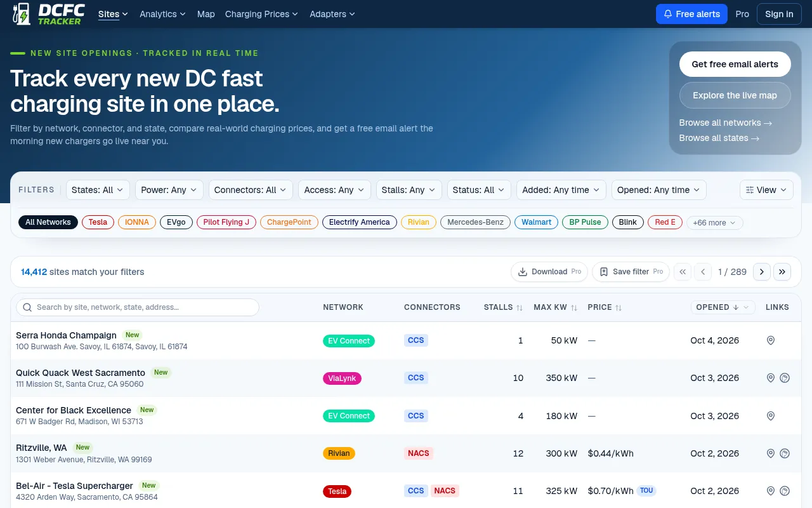Click the Get free email alerts button
Viewport: 812px width, 508px height.
(x=735, y=64)
